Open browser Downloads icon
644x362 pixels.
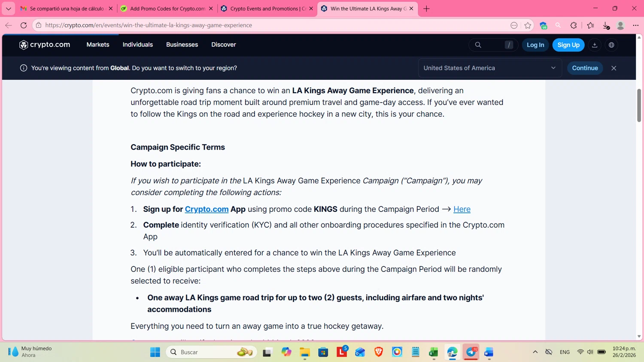point(606,26)
